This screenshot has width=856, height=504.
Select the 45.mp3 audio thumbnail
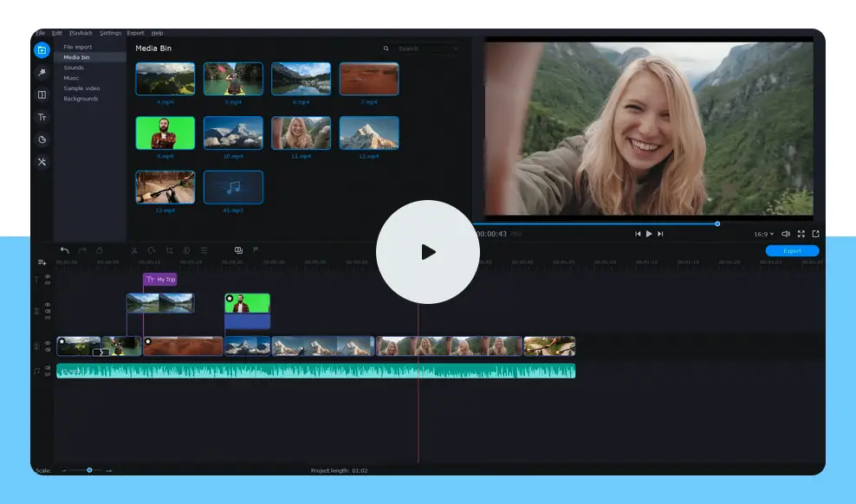tap(233, 187)
